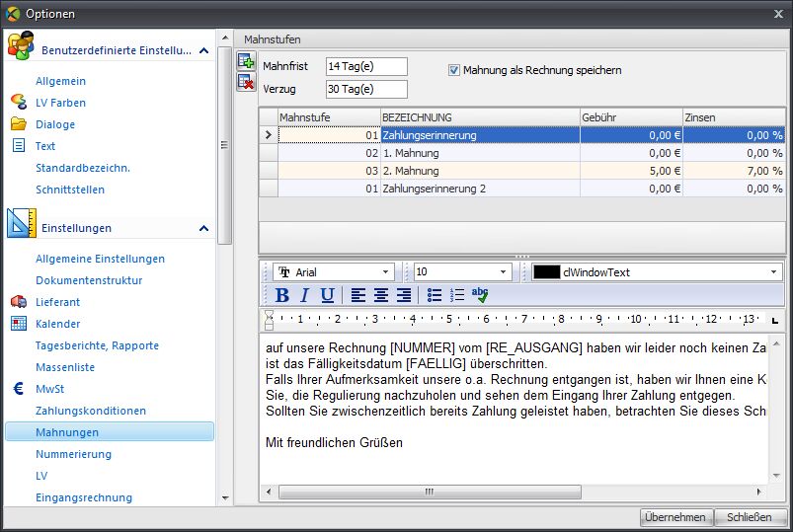Run the spell check tool
Image resolution: width=793 pixels, height=532 pixels.
(481, 295)
